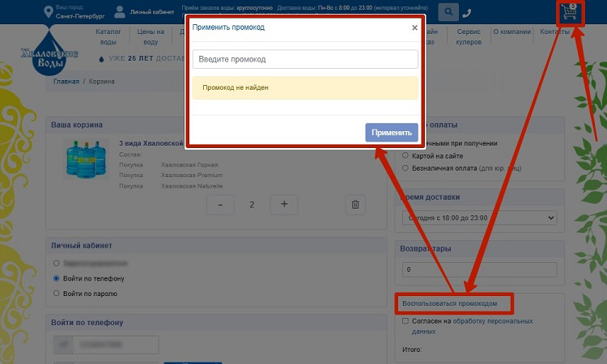
Task: Select Войти по телефону radio option
Action: [56, 278]
